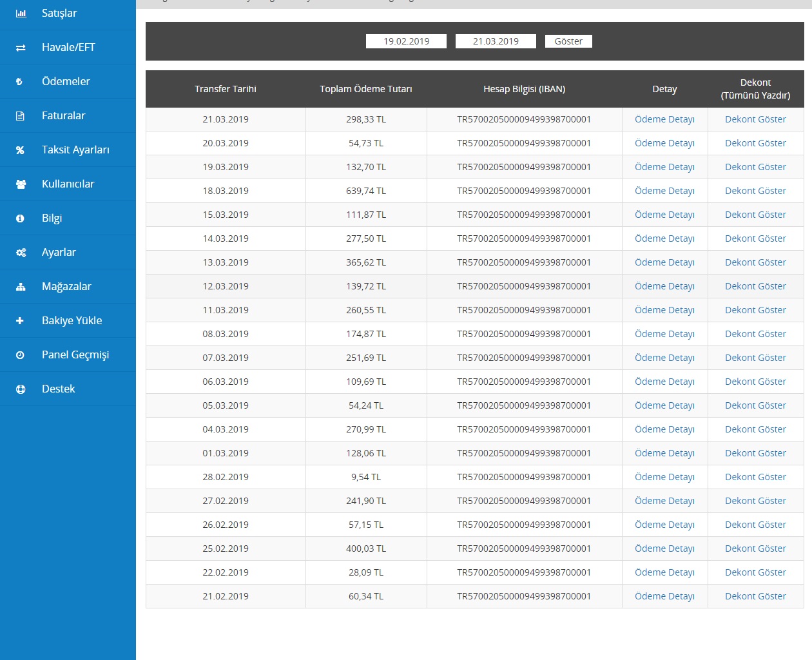Click the Havale/EFT transfer arrows icon
This screenshot has height=660, width=812.
[21, 48]
